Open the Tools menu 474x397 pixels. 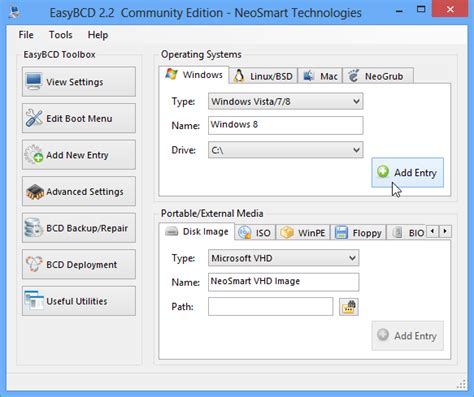(x=60, y=35)
